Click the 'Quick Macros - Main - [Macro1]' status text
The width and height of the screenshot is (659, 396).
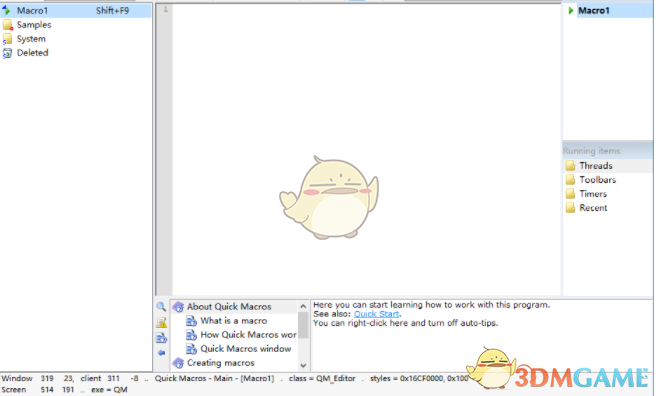(x=214, y=379)
